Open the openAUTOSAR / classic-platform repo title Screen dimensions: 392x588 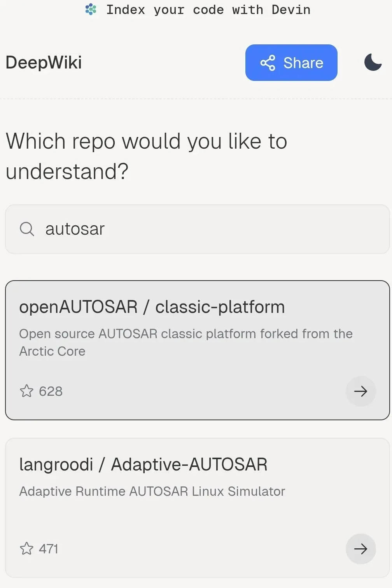(x=152, y=307)
